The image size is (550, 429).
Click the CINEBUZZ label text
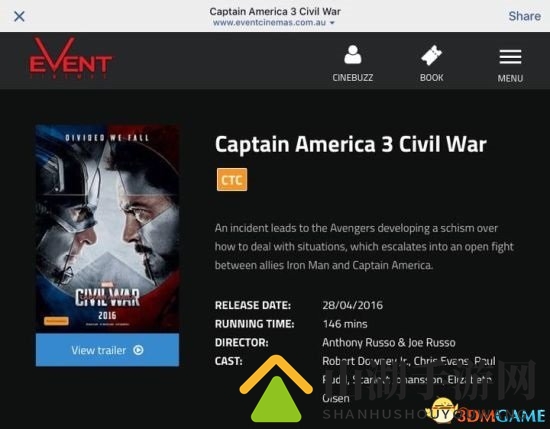pos(353,78)
